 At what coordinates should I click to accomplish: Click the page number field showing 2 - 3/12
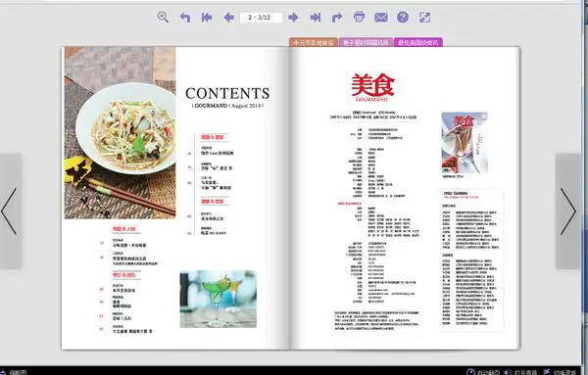[261, 18]
